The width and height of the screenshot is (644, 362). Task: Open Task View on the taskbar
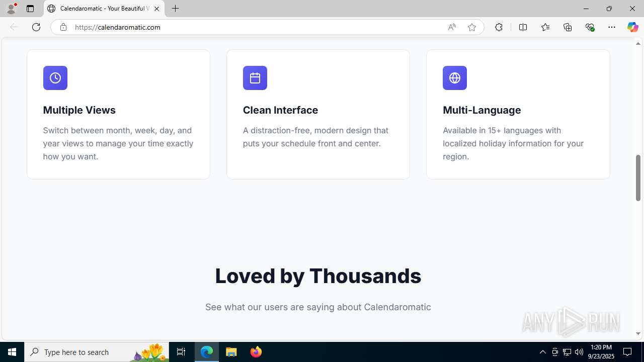point(181,352)
